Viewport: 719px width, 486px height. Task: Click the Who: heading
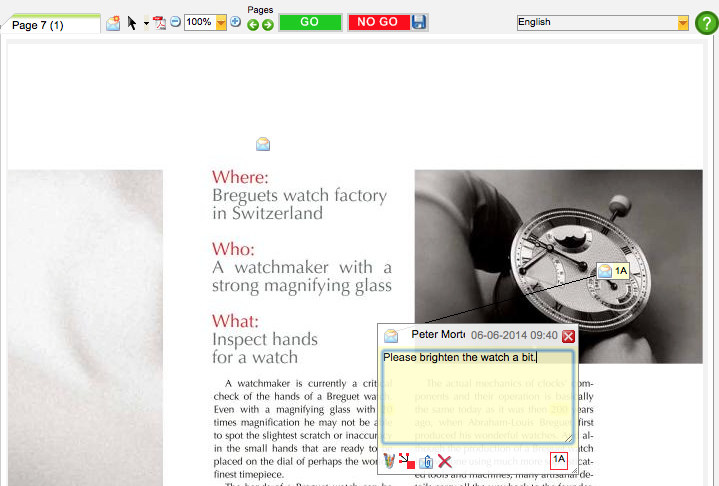(x=233, y=249)
